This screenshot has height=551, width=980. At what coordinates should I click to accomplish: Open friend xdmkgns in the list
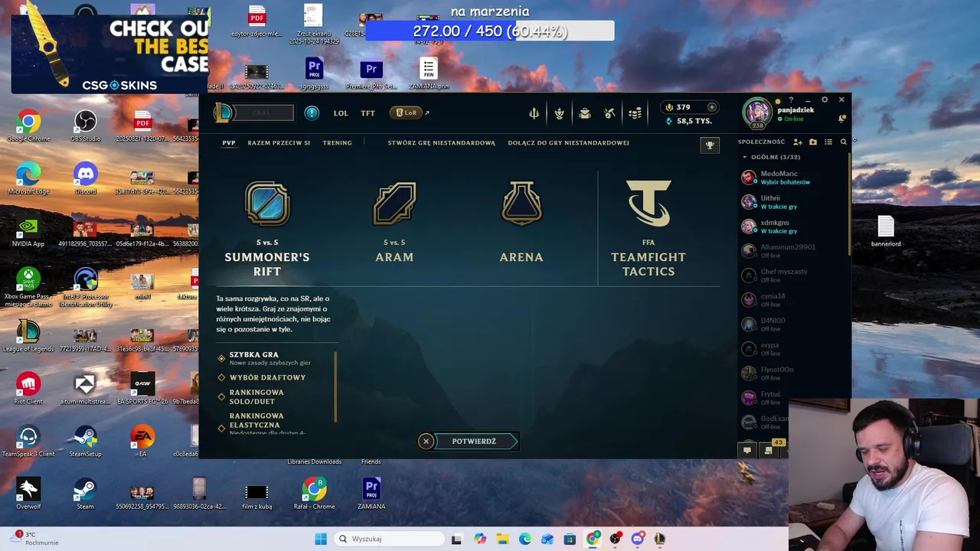pyautogui.click(x=794, y=227)
